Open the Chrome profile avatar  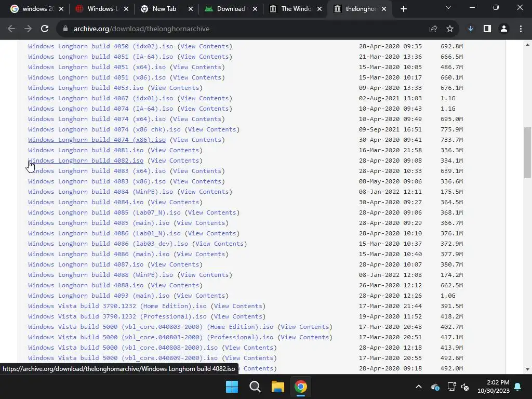(504, 29)
